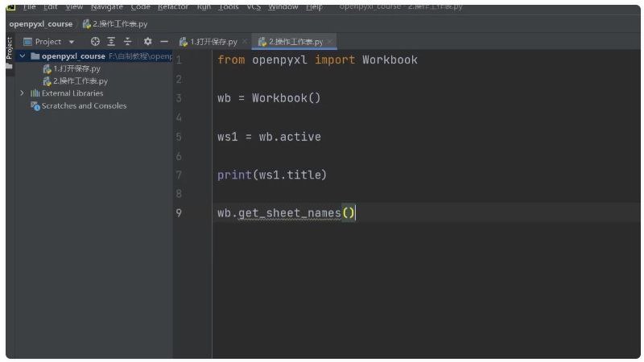The image size is (644, 362).
Task: Click the Scratches and Consoles icon
Action: [x=35, y=106]
